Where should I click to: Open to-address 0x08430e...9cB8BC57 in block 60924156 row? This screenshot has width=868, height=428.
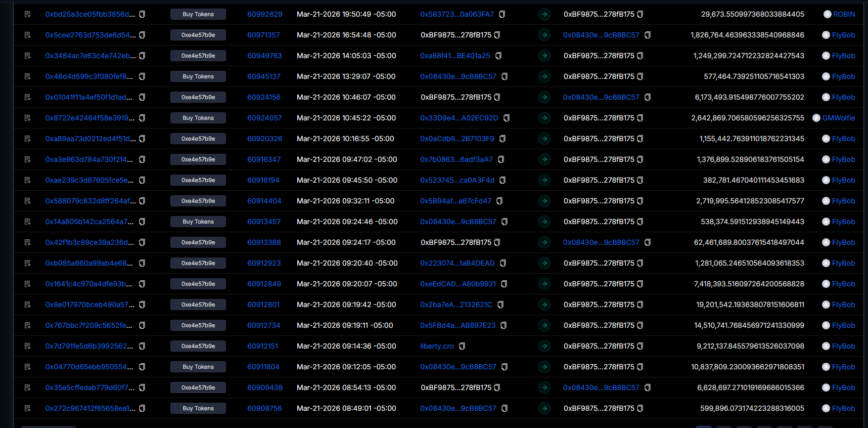[601, 97]
